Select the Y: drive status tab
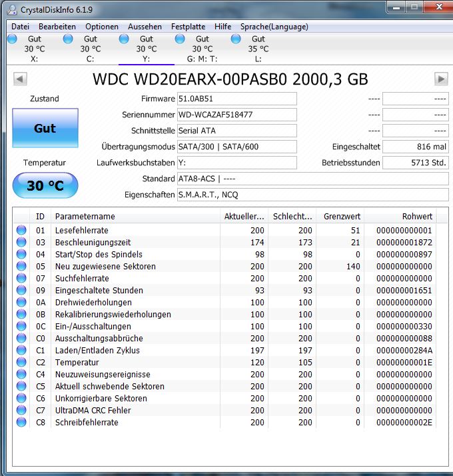 click(x=147, y=49)
